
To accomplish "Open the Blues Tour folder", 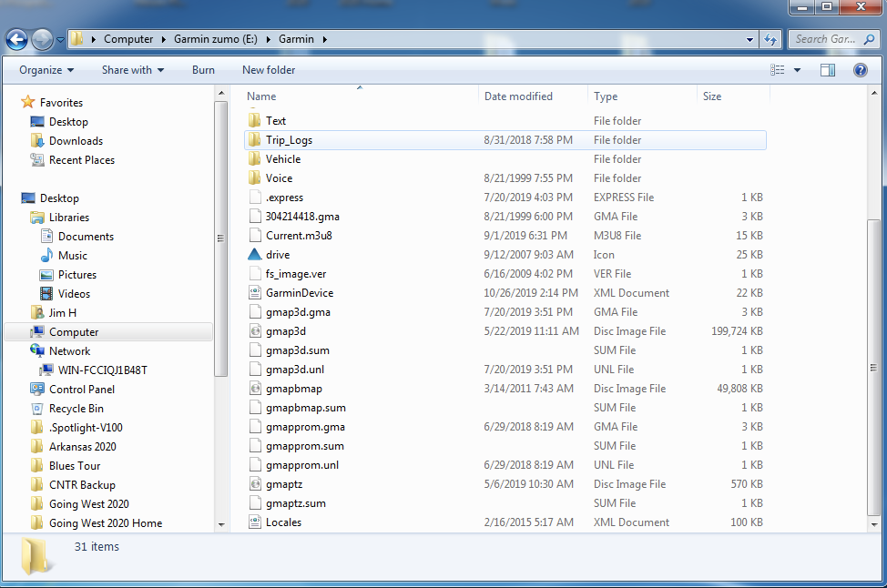I will (74, 466).
